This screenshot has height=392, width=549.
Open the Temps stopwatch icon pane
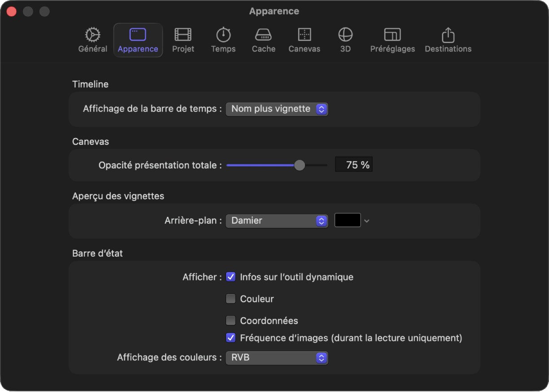pyautogui.click(x=223, y=34)
